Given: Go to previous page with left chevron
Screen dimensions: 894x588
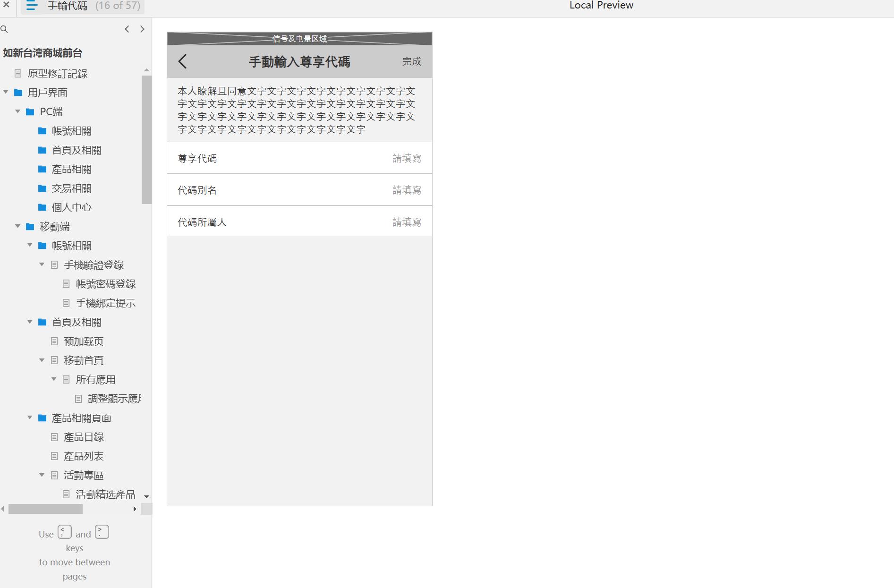Looking at the screenshot, I should click(x=127, y=29).
